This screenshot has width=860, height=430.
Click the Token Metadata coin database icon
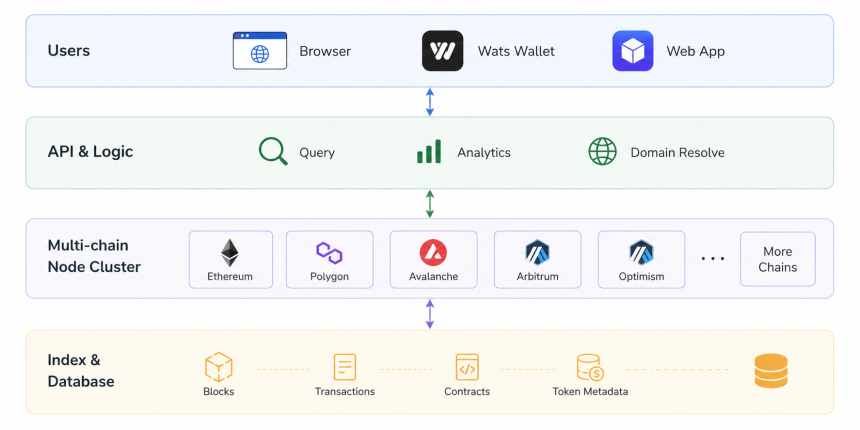(590, 367)
